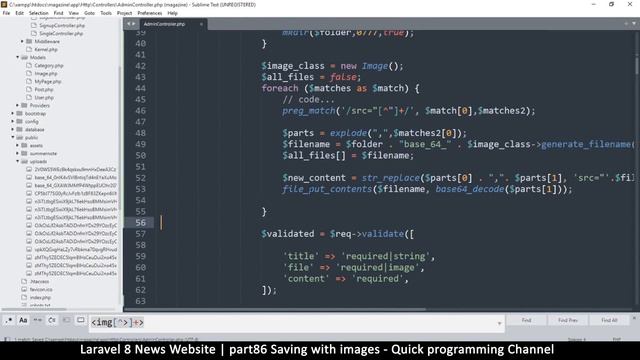Open SingleController.php in sidebar

point(61,33)
